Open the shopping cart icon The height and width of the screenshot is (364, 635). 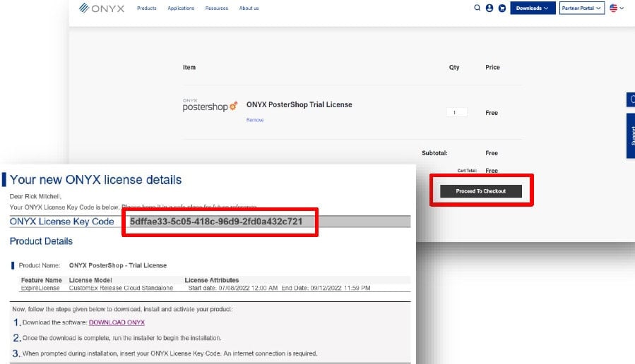(x=502, y=8)
